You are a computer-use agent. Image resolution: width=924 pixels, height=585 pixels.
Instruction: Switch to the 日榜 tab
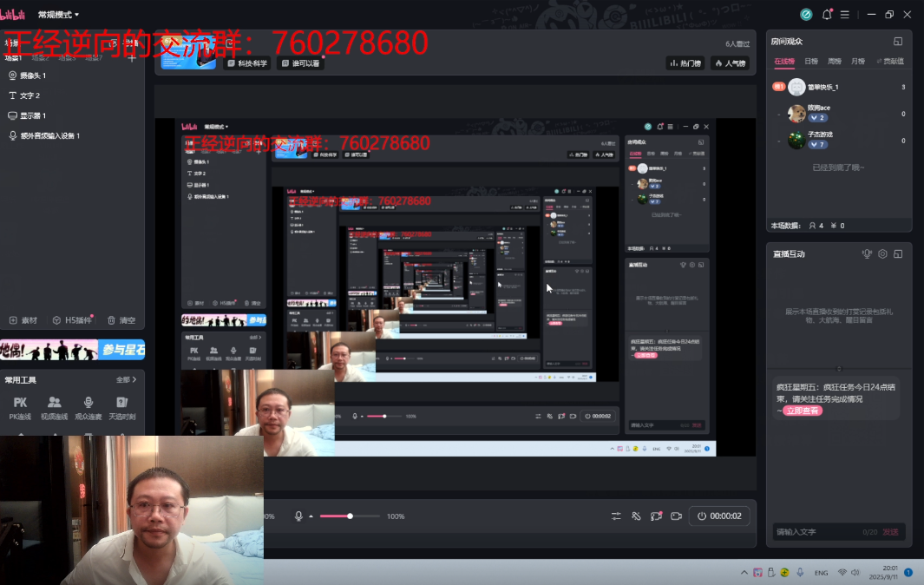tap(810, 62)
